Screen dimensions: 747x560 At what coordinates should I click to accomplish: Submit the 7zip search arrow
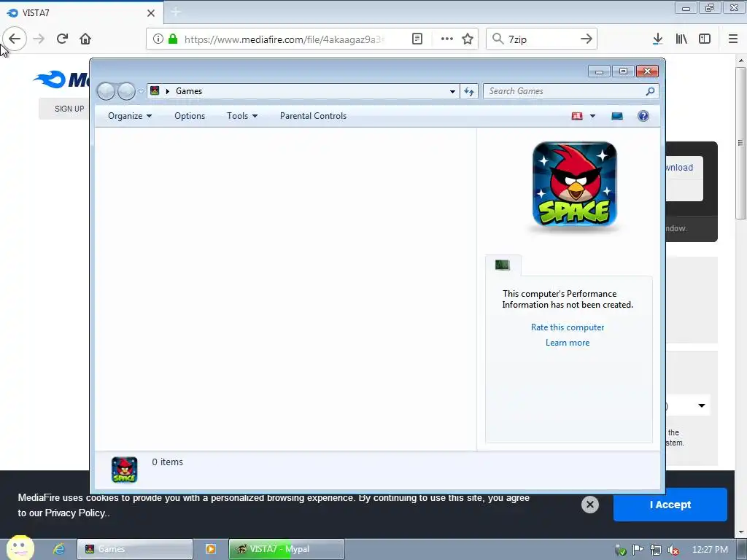click(587, 39)
